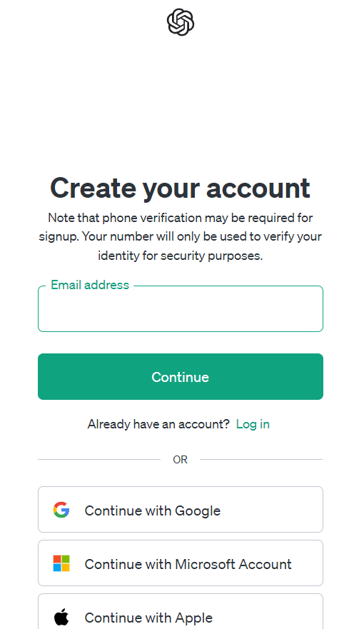
Task: Choose Continue with Microsoft Account
Action: click(181, 563)
